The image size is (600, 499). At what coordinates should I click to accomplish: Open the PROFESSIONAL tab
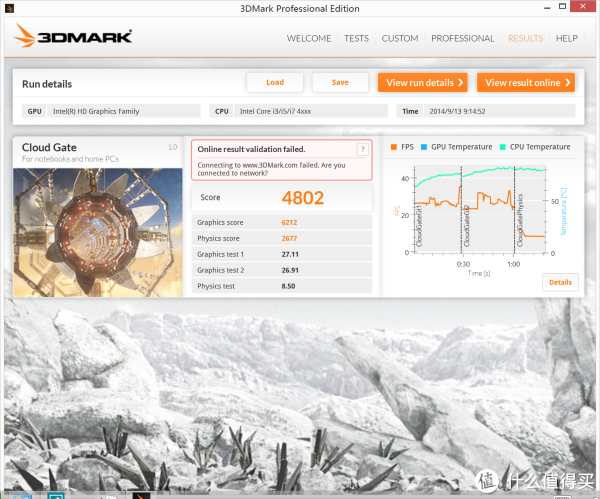[463, 38]
